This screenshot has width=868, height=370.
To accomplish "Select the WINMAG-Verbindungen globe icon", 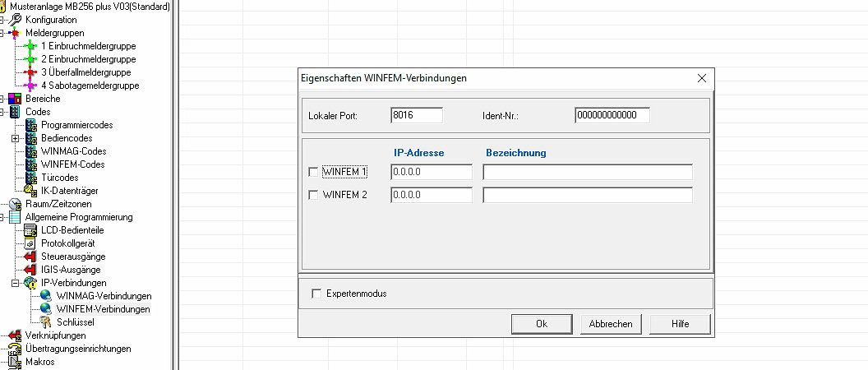I will click(47, 296).
